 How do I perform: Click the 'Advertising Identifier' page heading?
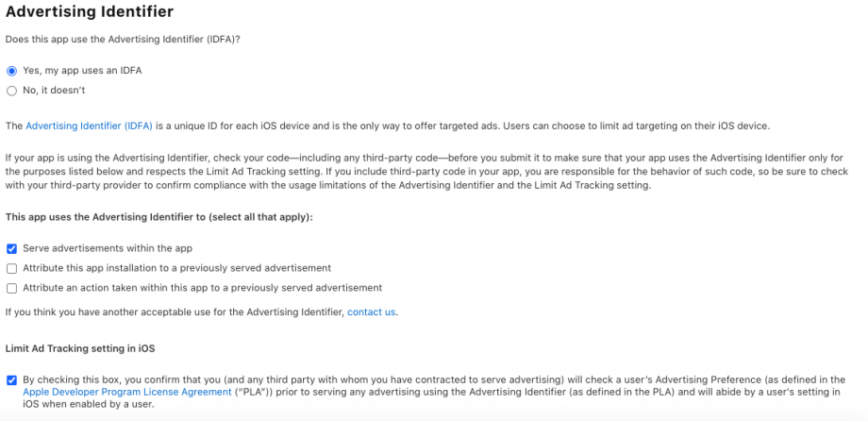click(90, 12)
